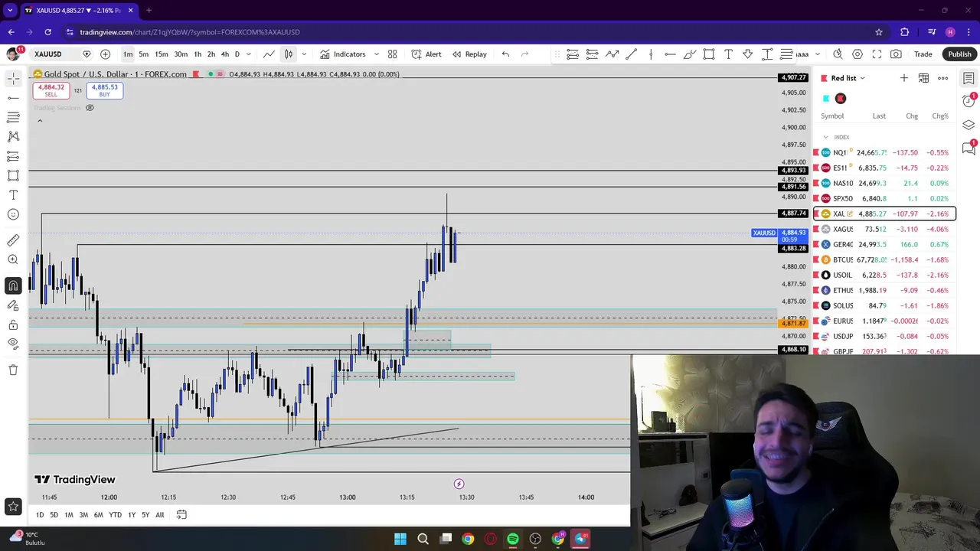The height and width of the screenshot is (551, 980).
Task: Toggle the red flag beside chart title
Action: coord(196,74)
